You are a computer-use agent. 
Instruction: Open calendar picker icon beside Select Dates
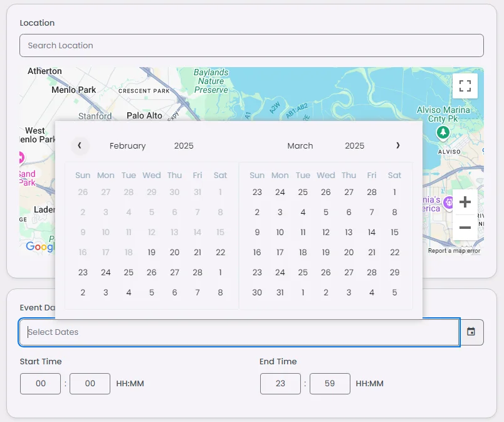471,332
